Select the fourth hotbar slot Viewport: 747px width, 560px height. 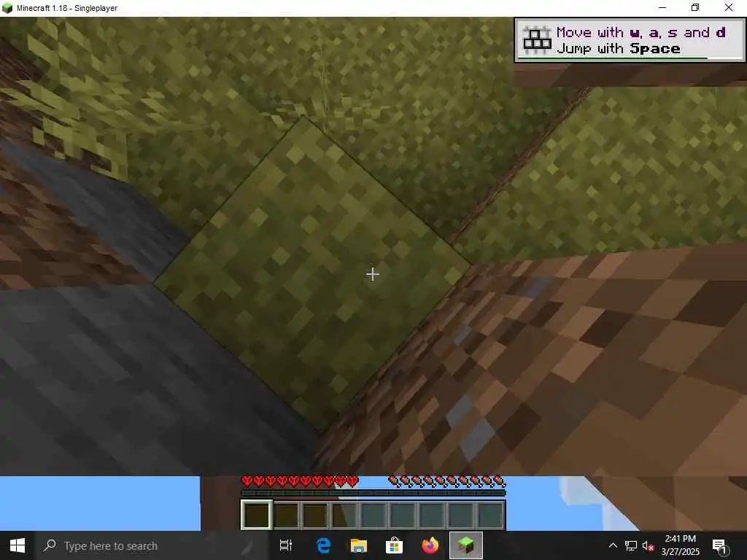coord(344,515)
